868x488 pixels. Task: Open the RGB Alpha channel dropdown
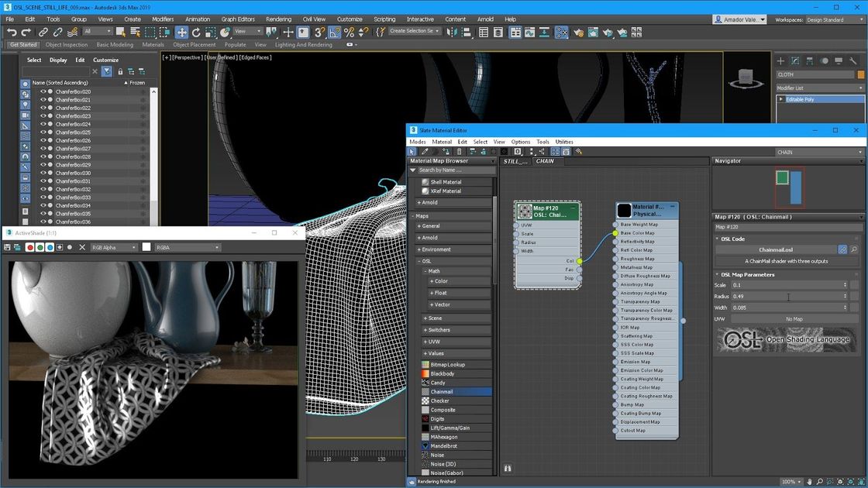click(x=112, y=247)
